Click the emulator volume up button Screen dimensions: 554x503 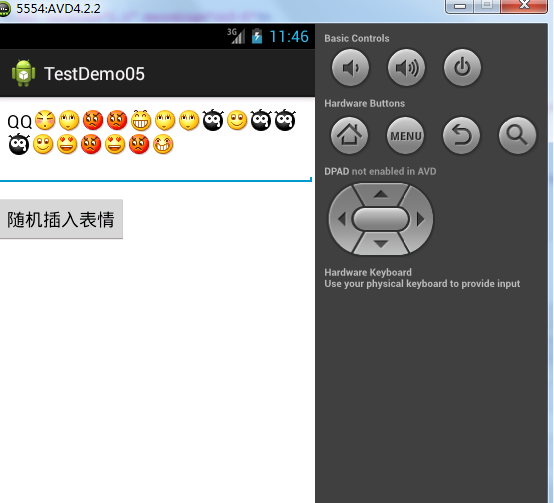click(406, 67)
